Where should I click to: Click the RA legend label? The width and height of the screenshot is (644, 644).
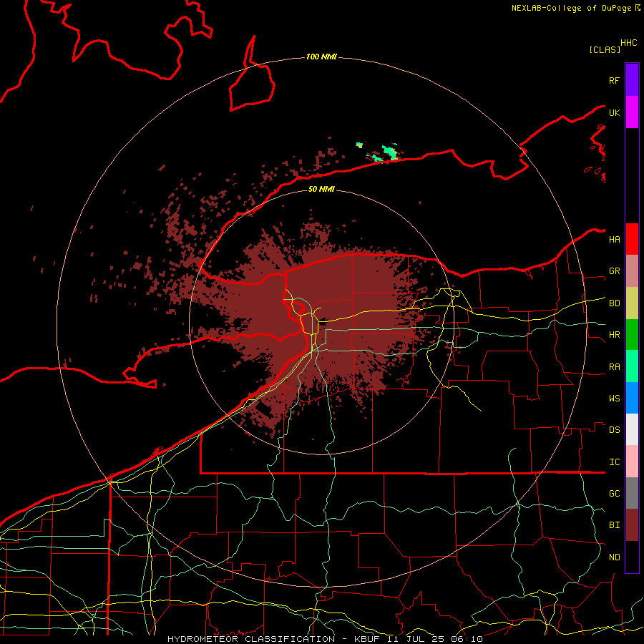point(614,367)
